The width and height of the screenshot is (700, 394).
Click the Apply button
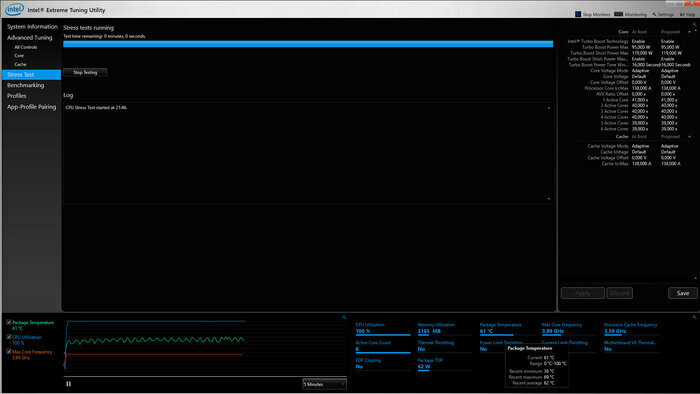583,293
